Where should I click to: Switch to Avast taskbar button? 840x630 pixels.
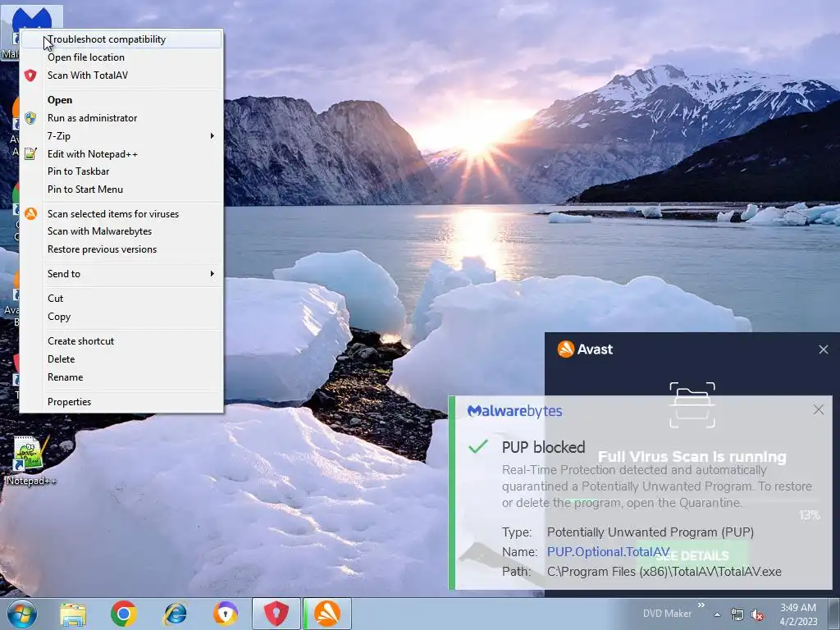coord(327,614)
